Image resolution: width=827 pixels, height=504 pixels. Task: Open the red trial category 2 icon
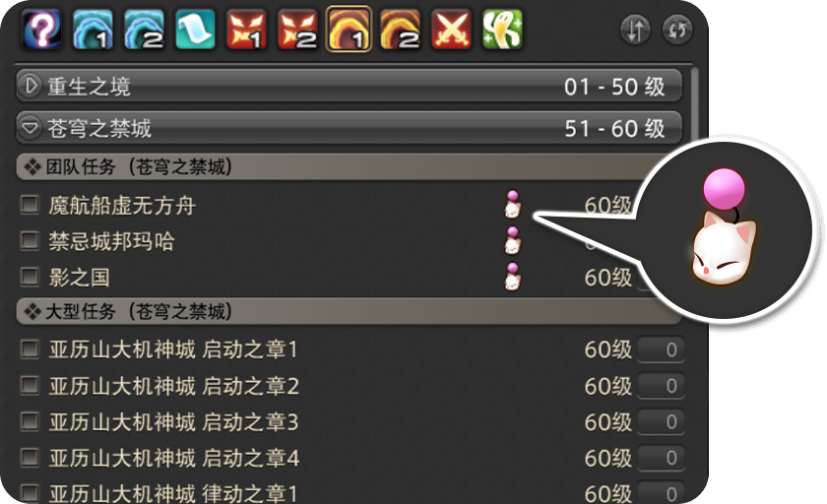coord(298,30)
